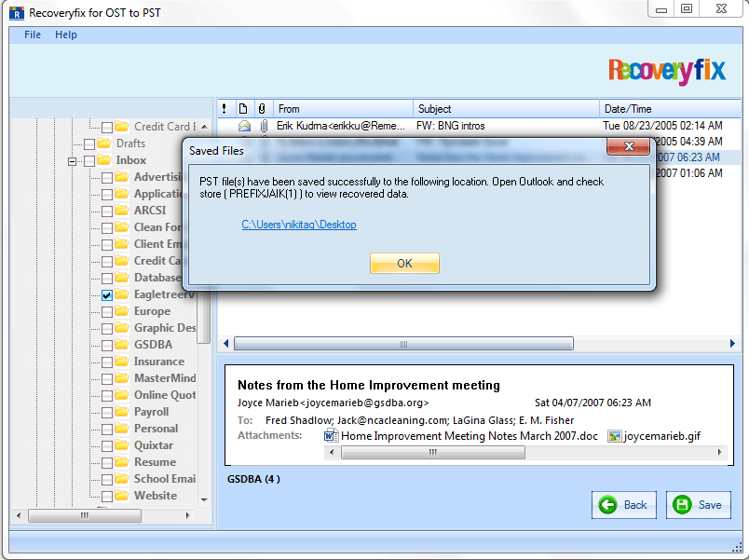Click the Recoveryfix logo
749x560 pixels.
(x=667, y=71)
